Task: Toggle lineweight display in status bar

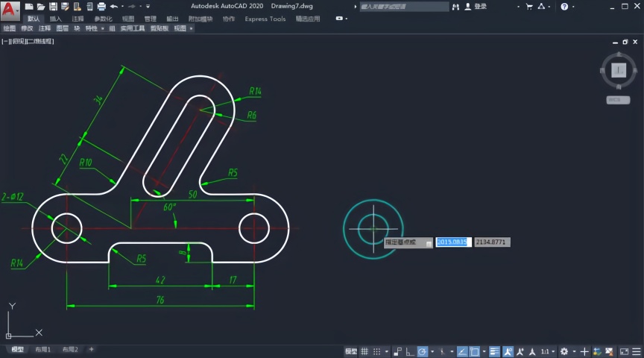Action: (x=494, y=351)
